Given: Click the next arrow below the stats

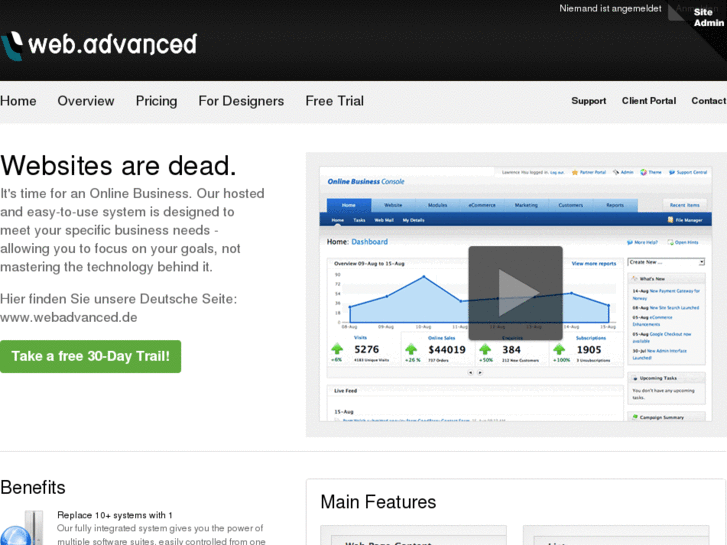Looking at the screenshot, I should [480, 372].
